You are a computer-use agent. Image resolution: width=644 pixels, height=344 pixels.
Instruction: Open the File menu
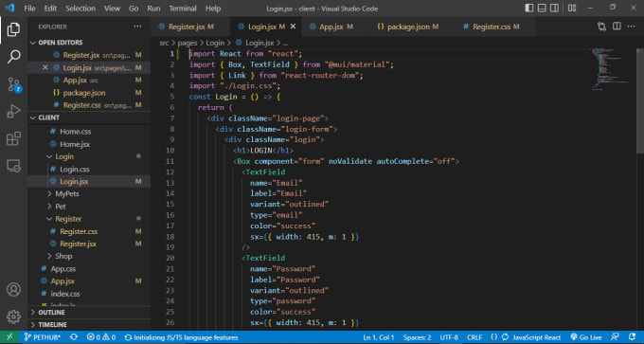coord(29,9)
